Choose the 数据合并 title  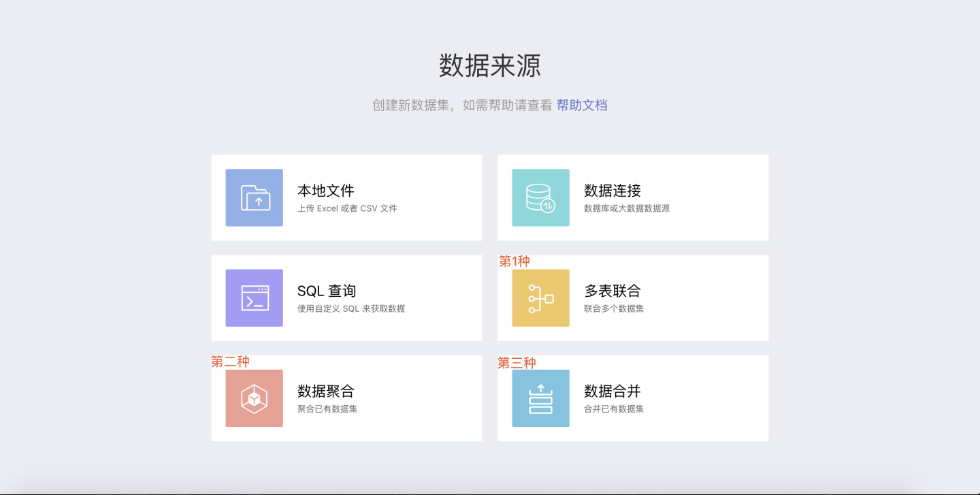point(612,392)
